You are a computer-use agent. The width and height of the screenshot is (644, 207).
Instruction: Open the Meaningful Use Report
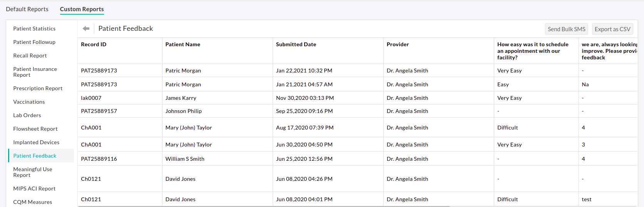33,172
